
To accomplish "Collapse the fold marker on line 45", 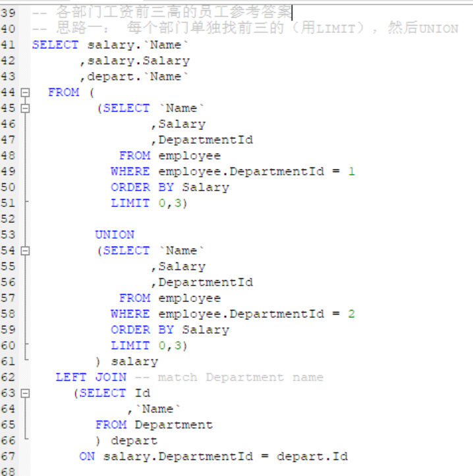I will [25, 108].
